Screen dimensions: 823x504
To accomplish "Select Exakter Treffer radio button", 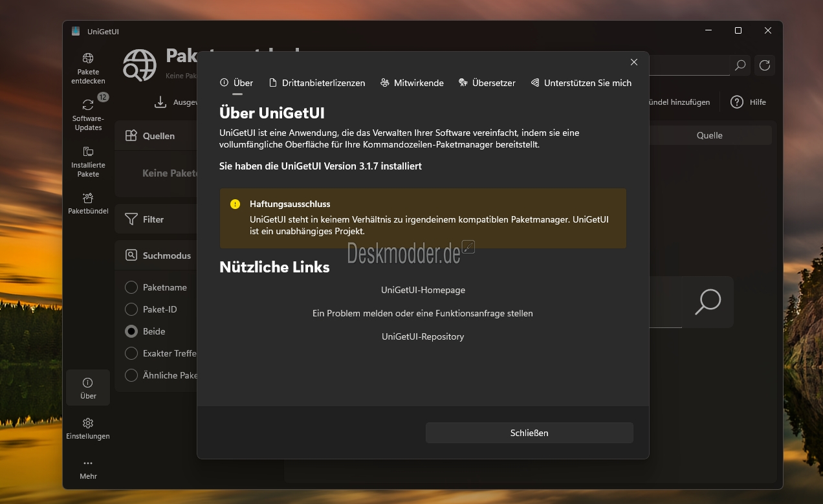I will pos(131,353).
